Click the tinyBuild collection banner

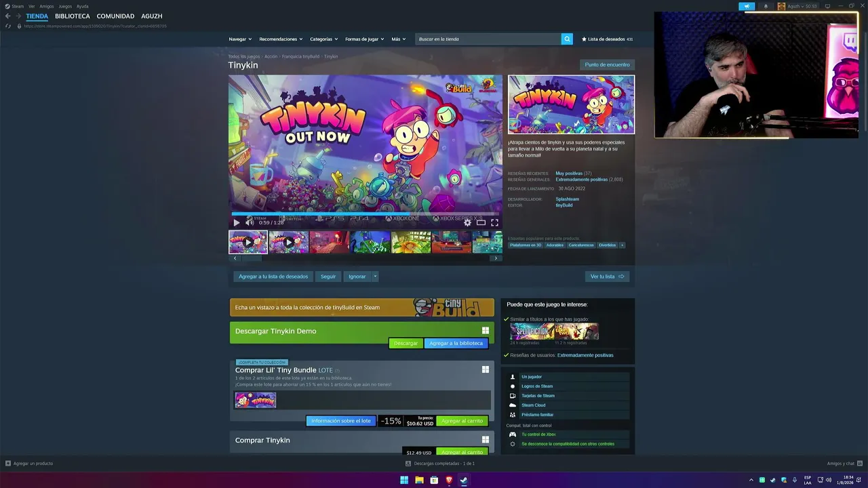pyautogui.click(x=362, y=308)
